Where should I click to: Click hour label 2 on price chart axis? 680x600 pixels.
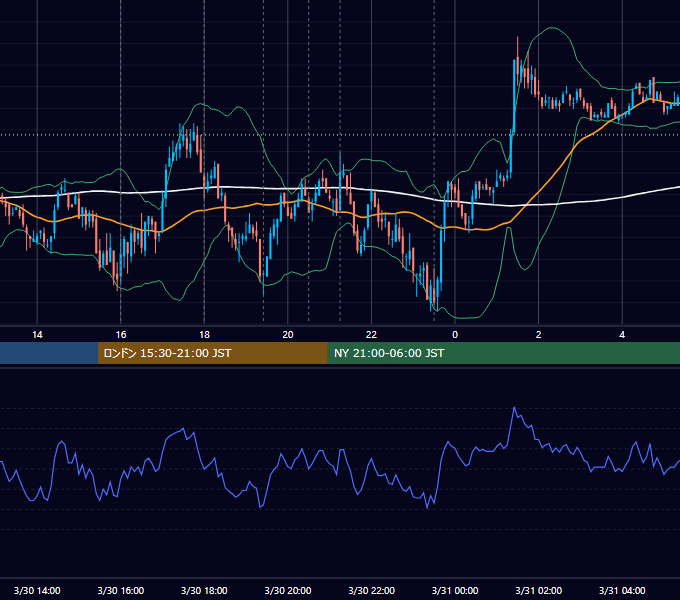pos(539,335)
